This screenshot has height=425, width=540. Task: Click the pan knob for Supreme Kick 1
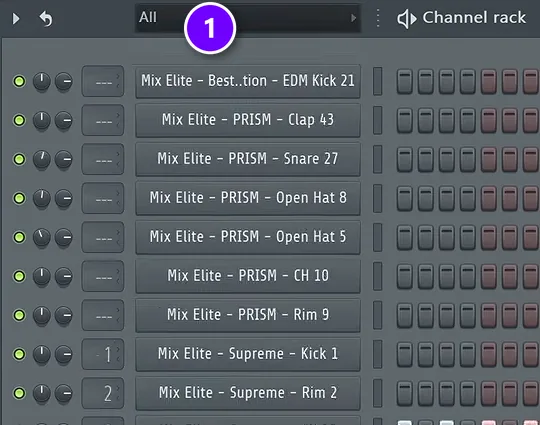42,354
